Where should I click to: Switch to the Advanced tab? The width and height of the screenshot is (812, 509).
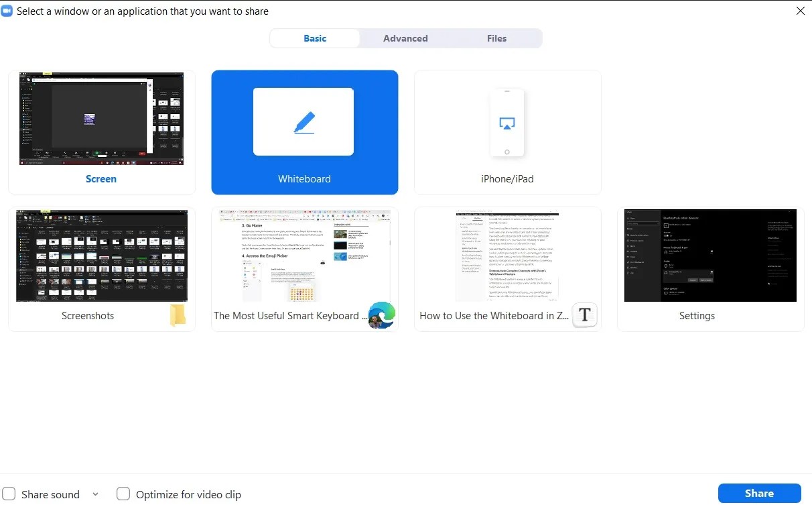[405, 38]
